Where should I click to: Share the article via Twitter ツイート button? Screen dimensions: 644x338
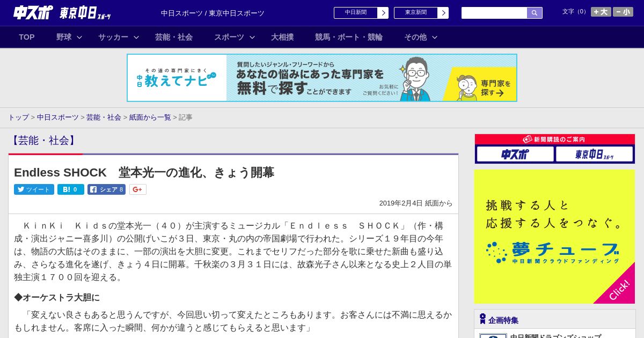coord(34,189)
